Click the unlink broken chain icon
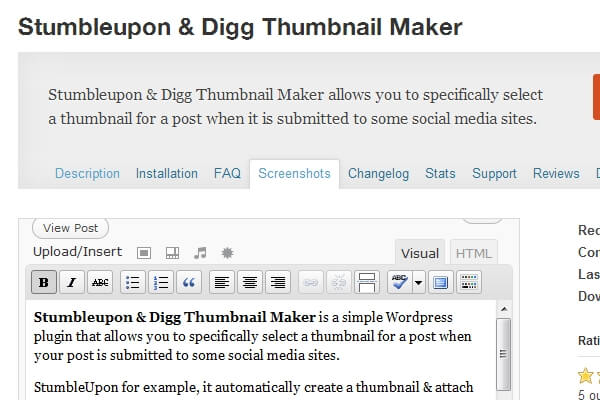This screenshot has height=400, width=600. click(x=339, y=282)
